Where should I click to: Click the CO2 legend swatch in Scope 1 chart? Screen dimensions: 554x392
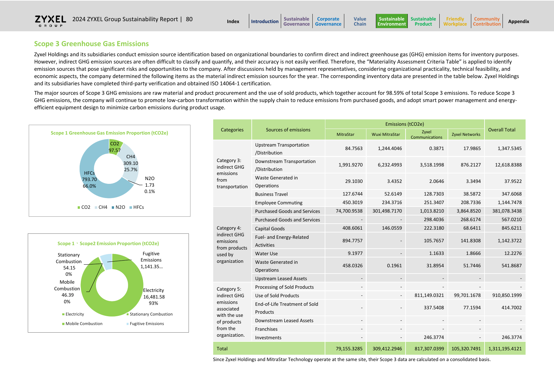[79, 208]
